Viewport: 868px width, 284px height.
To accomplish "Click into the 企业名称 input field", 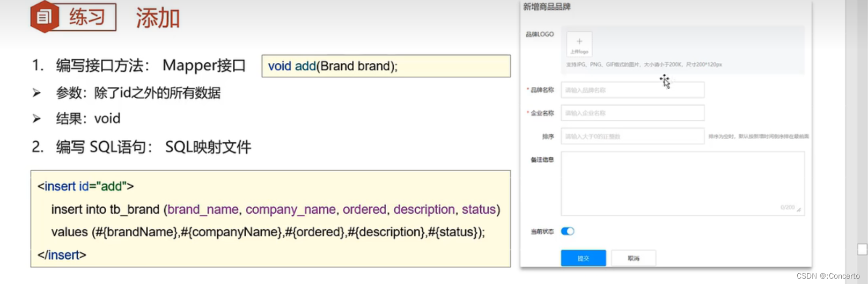I will (x=632, y=113).
